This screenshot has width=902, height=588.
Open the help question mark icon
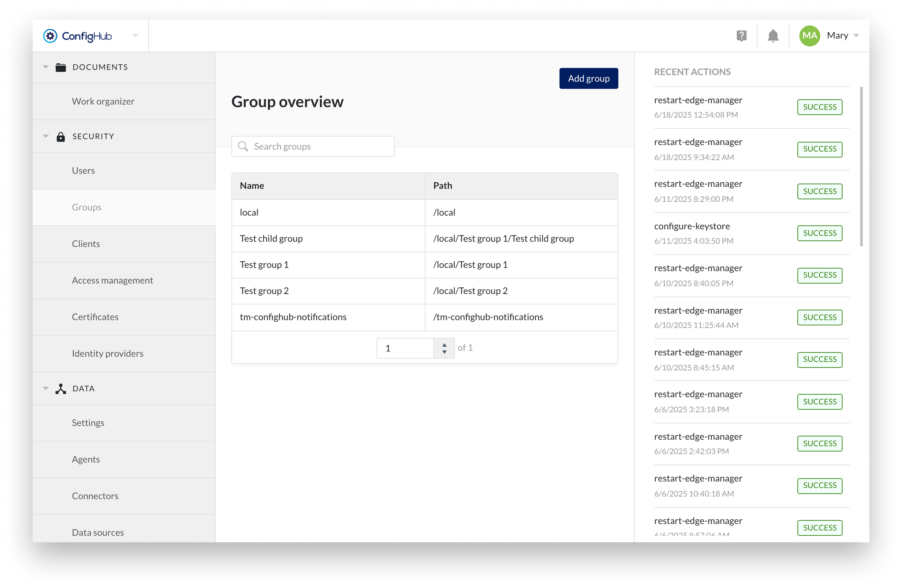click(x=741, y=36)
